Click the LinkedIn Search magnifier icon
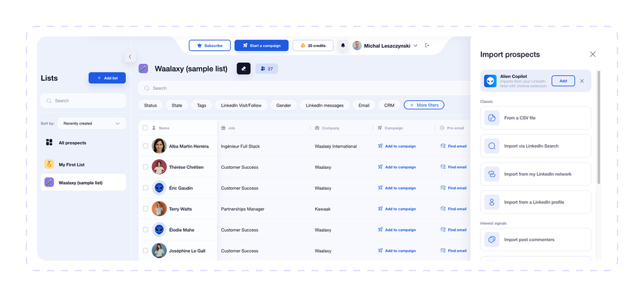 (x=492, y=146)
